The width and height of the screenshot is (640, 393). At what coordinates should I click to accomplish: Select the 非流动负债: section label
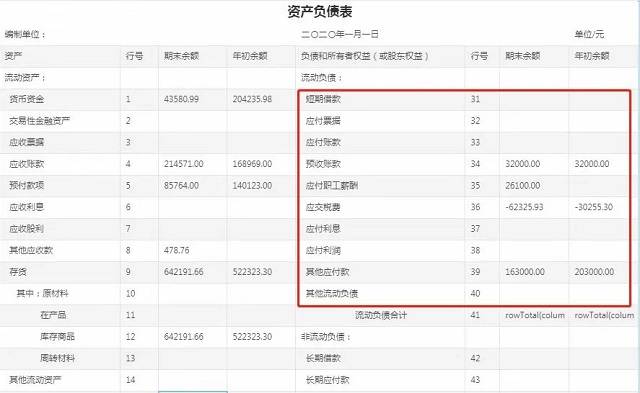(x=326, y=337)
